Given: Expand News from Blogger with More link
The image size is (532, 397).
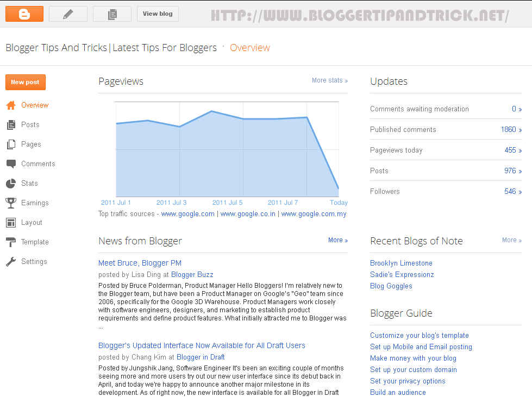Looking at the screenshot, I should coord(337,240).
